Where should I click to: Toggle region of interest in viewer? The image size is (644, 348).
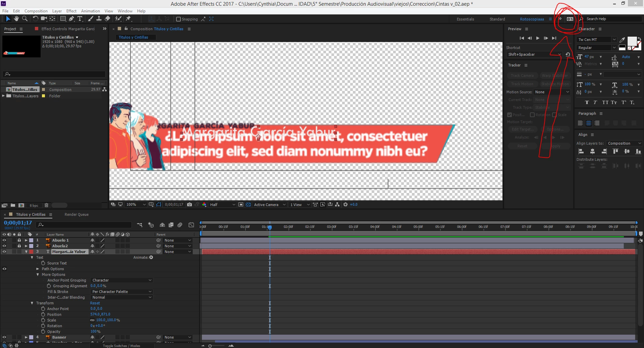point(241,204)
